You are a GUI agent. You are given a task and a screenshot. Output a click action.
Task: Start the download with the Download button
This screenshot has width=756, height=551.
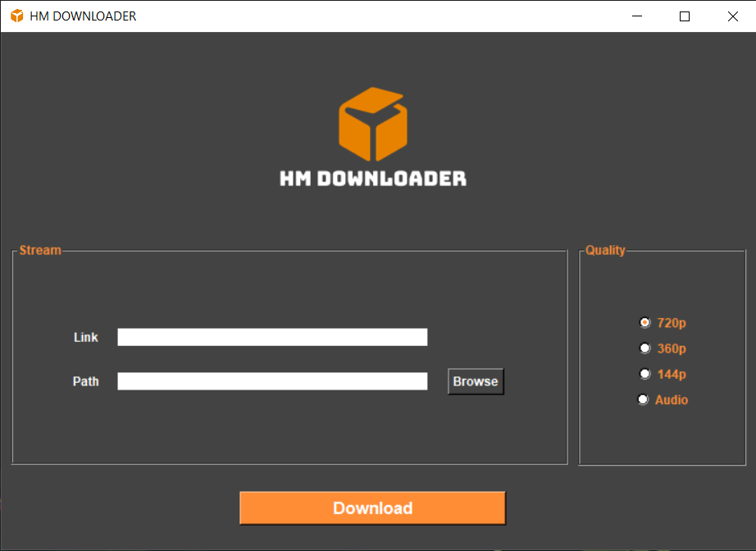373,508
